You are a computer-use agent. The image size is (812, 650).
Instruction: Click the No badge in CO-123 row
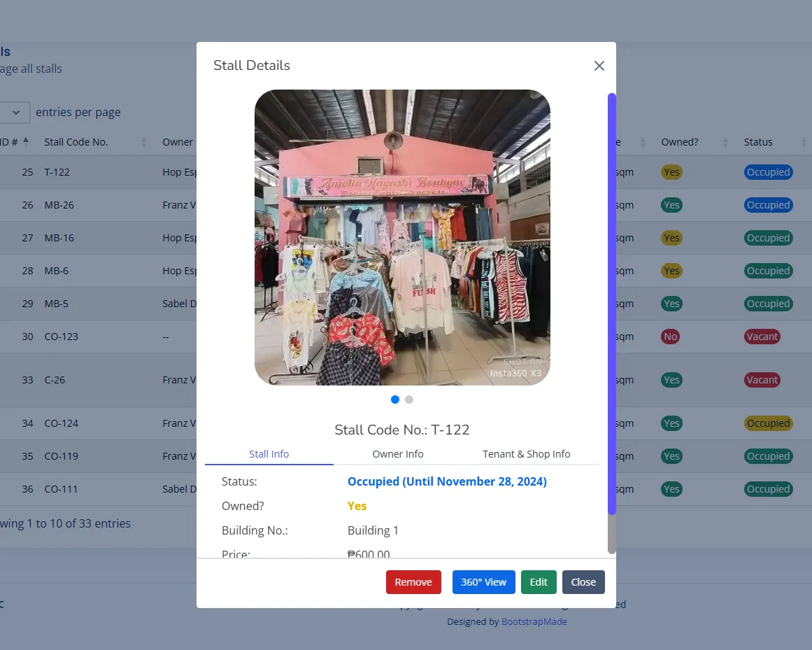670,337
